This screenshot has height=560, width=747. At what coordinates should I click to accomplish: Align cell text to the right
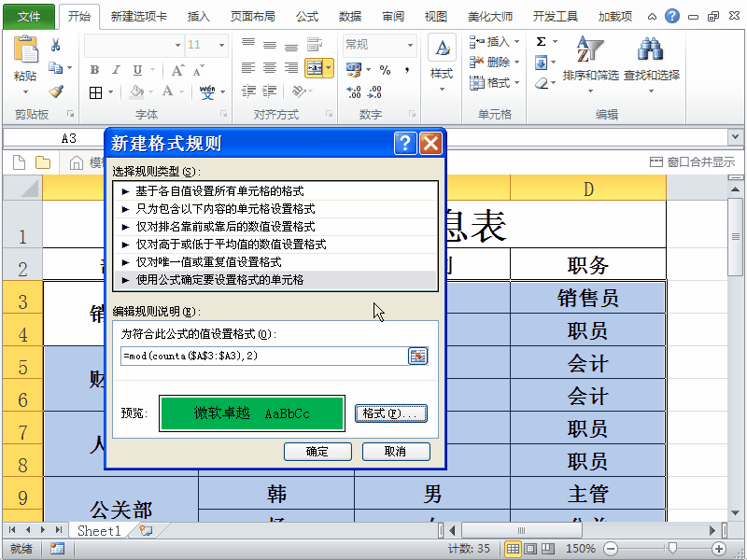click(x=291, y=67)
